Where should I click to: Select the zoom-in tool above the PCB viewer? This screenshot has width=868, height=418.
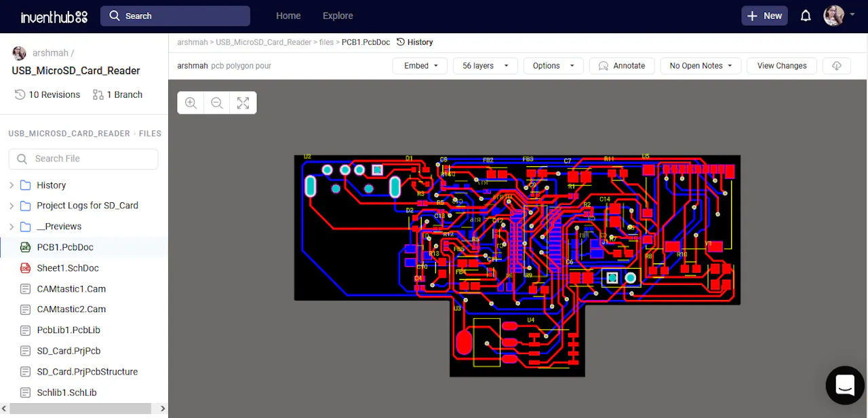191,102
